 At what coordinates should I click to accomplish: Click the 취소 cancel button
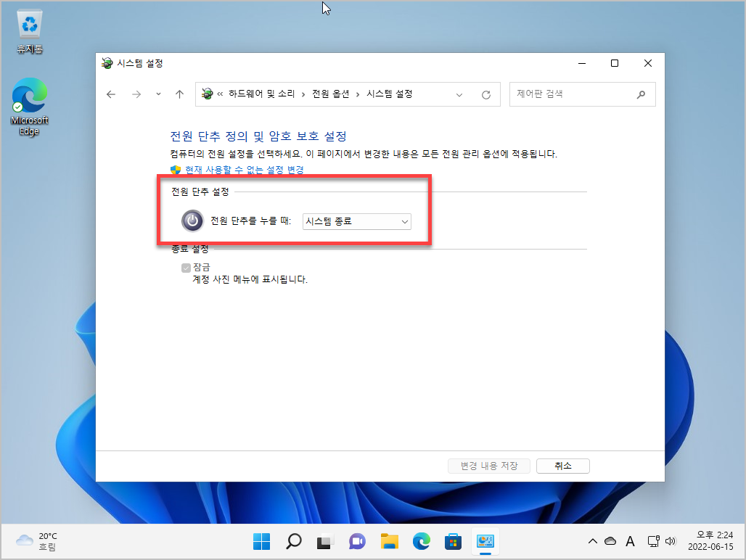point(562,466)
